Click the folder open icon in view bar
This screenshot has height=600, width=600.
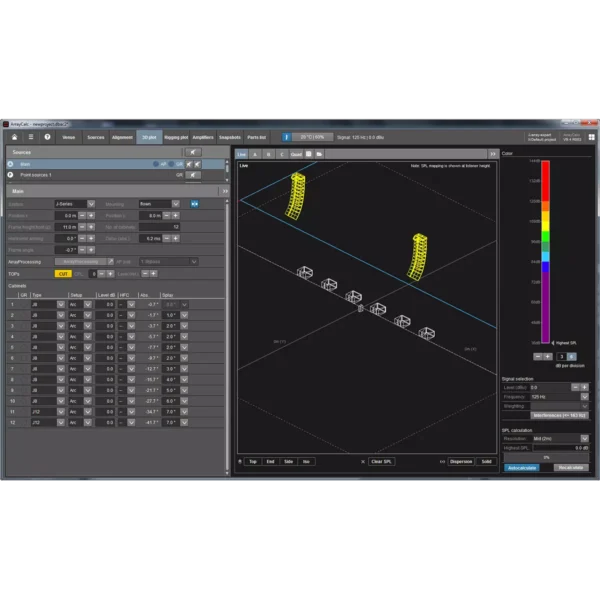(319, 154)
